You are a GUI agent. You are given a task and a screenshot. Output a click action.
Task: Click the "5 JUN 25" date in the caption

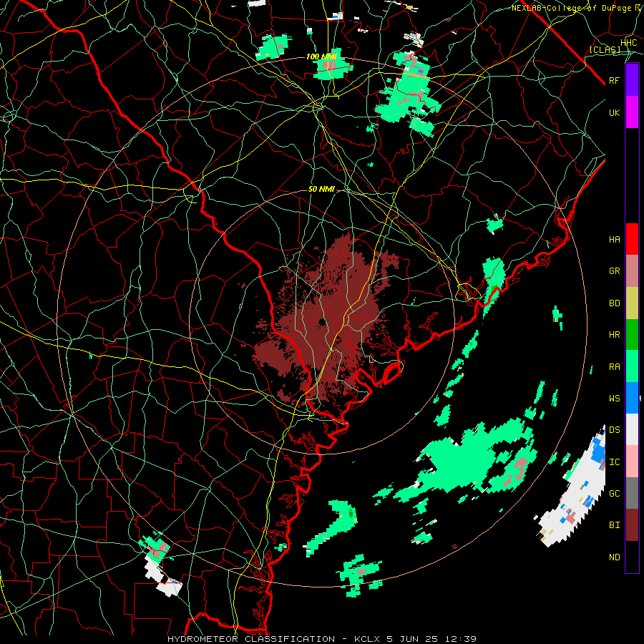412,639
